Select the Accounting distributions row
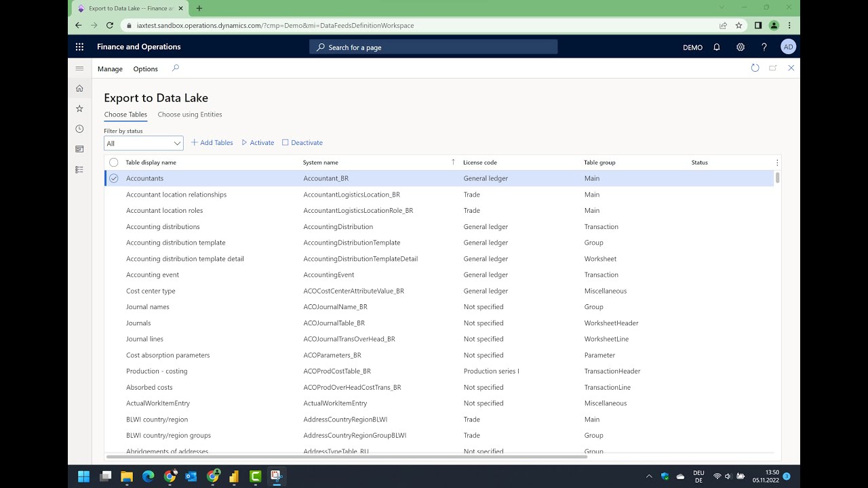This screenshot has height=488, width=868. [439, 226]
